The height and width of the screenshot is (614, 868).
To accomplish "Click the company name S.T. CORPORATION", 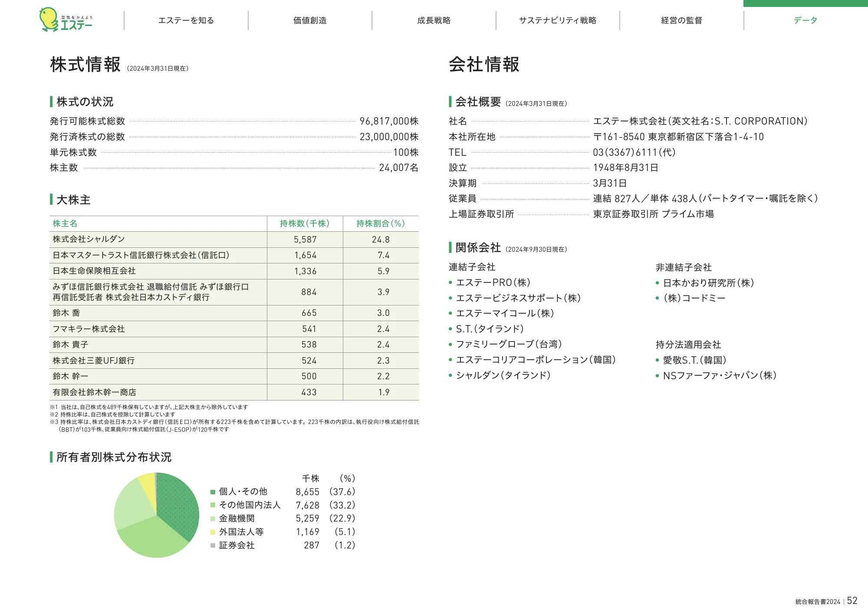I will (x=700, y=121).
